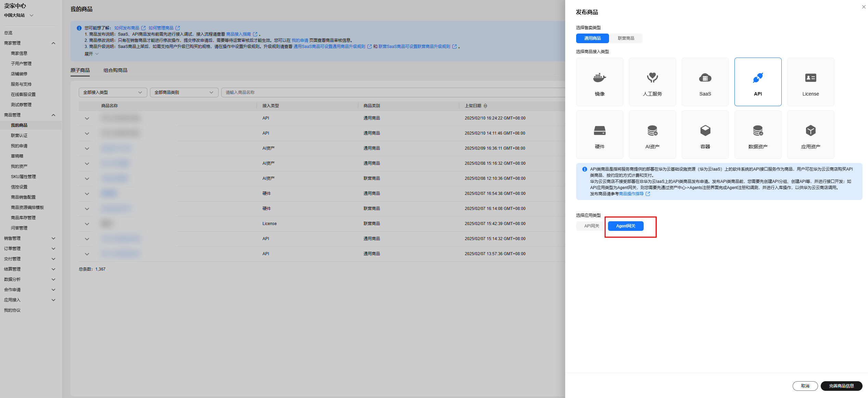The width and height of the screenshot is (868, 398).
Task: Pick the License product type card
Action: click(x=810, y=82)
